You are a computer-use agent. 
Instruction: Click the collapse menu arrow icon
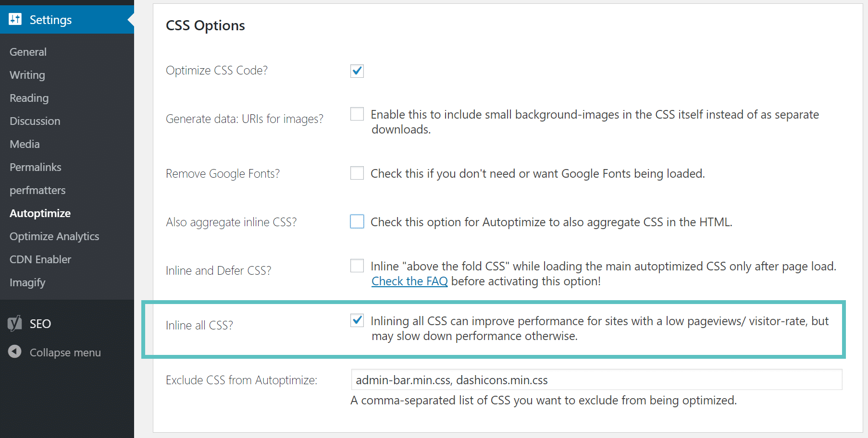pyautogui.click(x=14, y=352)
